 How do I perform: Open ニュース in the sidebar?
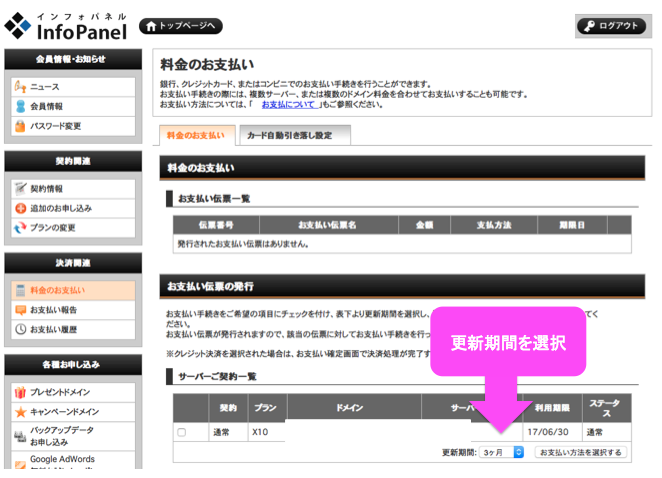pos(73,87)
